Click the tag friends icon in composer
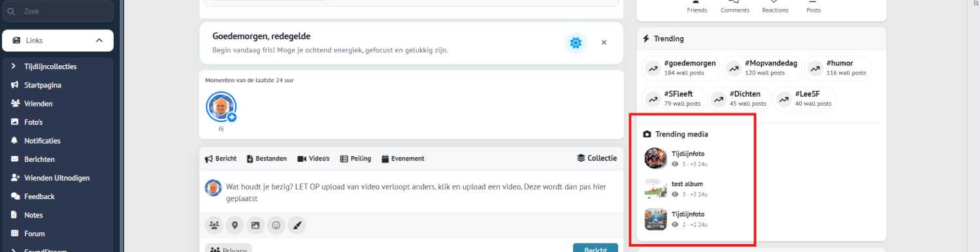The height and width of the screenshot is (252, 980). 214,225
